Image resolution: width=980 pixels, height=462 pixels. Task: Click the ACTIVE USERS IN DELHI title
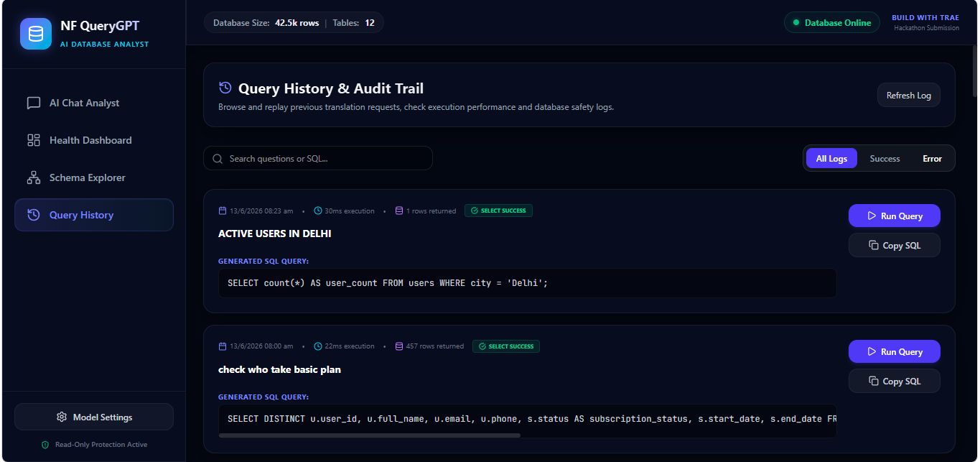click(274, 234)
